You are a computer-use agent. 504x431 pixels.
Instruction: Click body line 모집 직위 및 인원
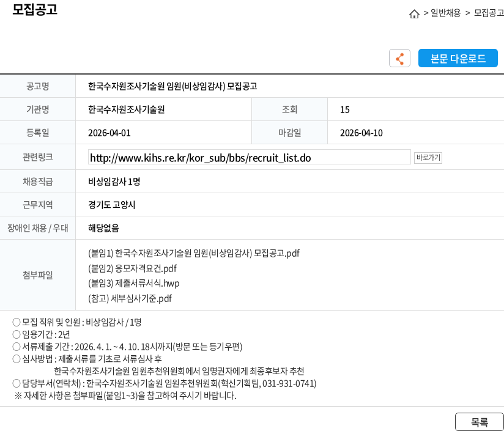pyautogui.click(x=77, y=322)
